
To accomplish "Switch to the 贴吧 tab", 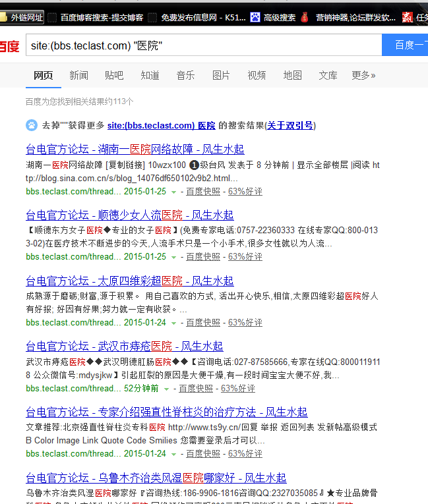I will click(114, 76).
